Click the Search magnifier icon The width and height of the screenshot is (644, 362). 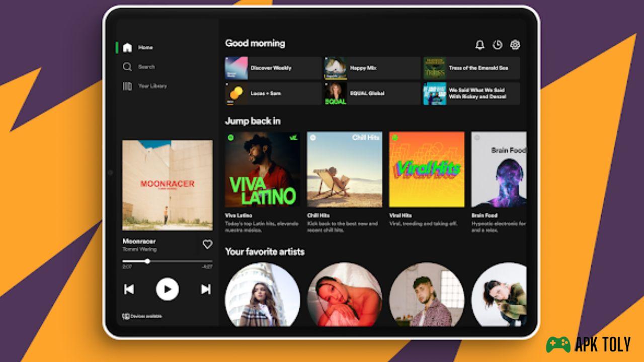[x=127, y=67]
